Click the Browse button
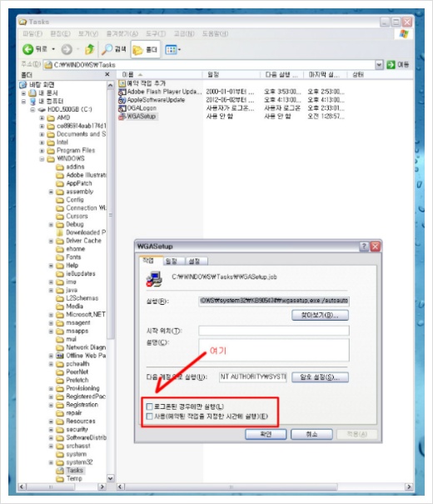433x504 pixels. tap(320, 315)
